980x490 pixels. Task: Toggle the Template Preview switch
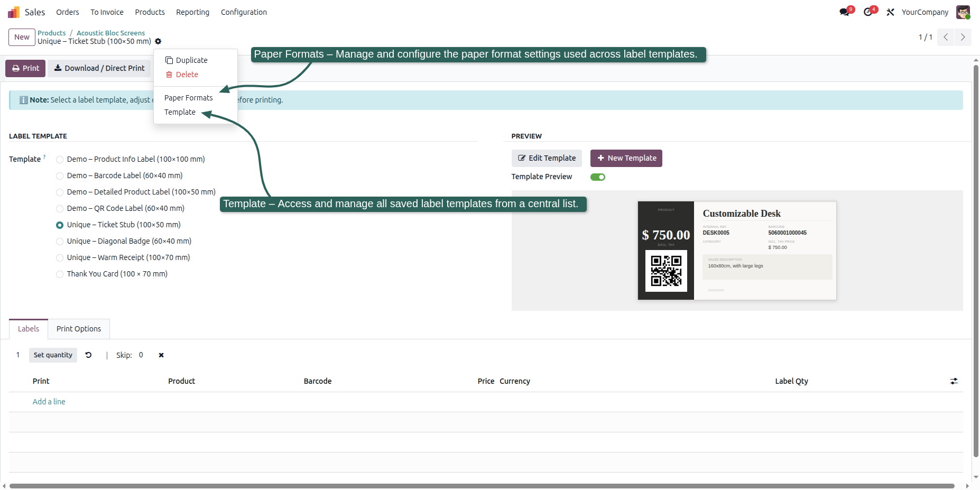(x=598, y=177)
